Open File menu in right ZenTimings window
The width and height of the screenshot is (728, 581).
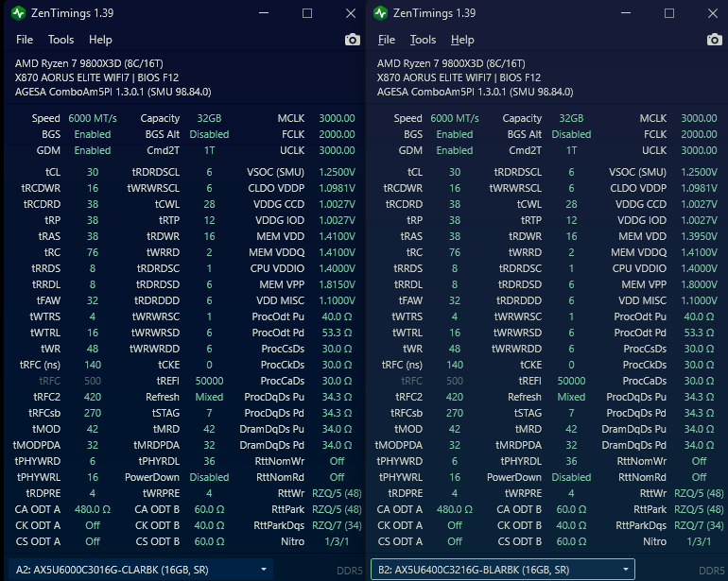(387, 40)
